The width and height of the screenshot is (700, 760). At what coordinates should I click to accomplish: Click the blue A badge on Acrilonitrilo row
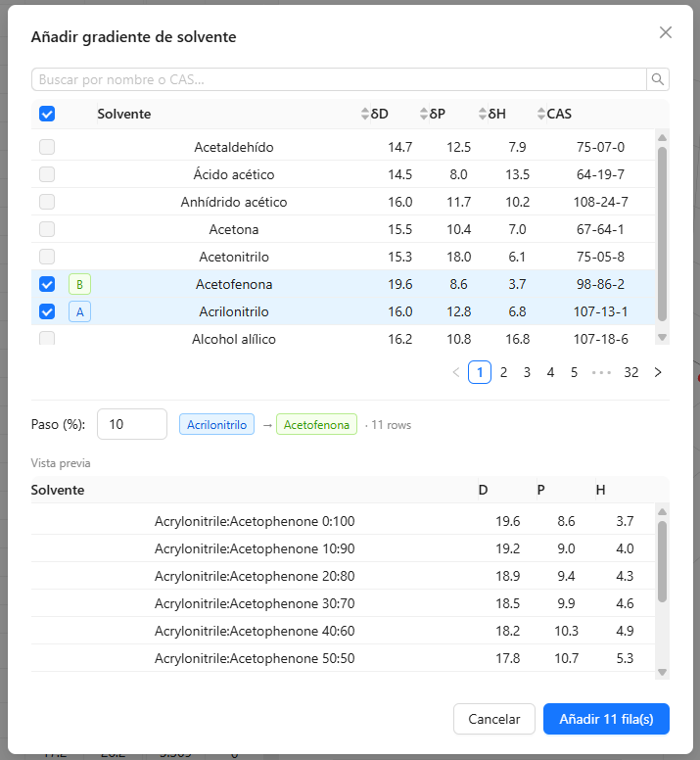click(x=80, y=311)
